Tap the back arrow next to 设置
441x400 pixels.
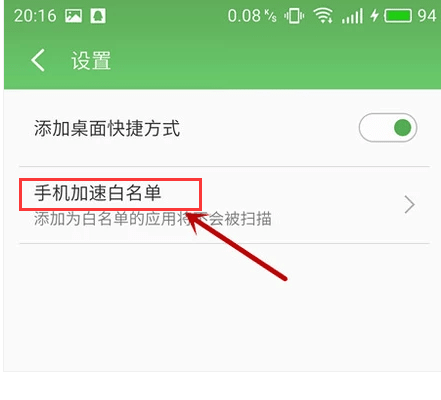point(38,60)
